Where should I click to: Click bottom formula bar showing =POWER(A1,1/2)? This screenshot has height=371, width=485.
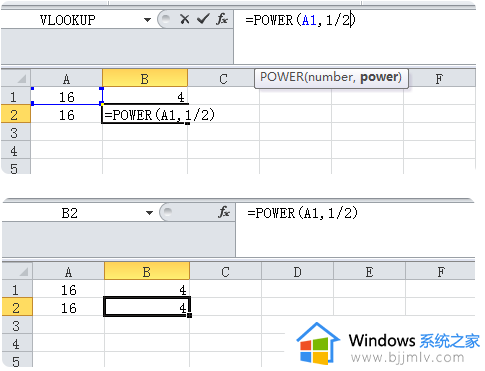click(356, 230)
